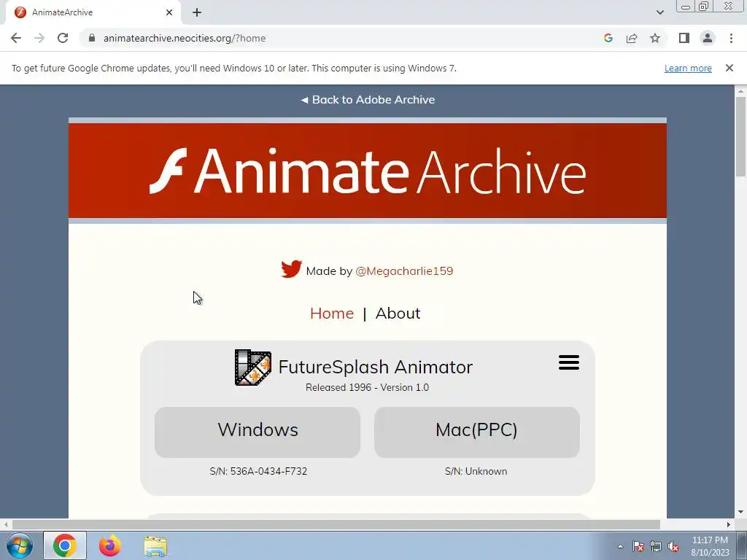Dismiss the Chrome update notification bar
Viewport: 747px width, 560px height.
coord(729,68)
